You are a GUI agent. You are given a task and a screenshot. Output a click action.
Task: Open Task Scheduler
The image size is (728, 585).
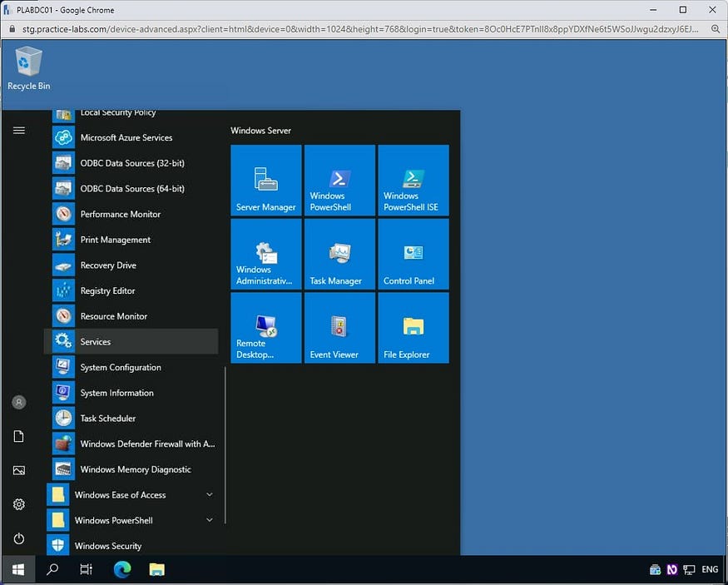(x=131, y=419)
